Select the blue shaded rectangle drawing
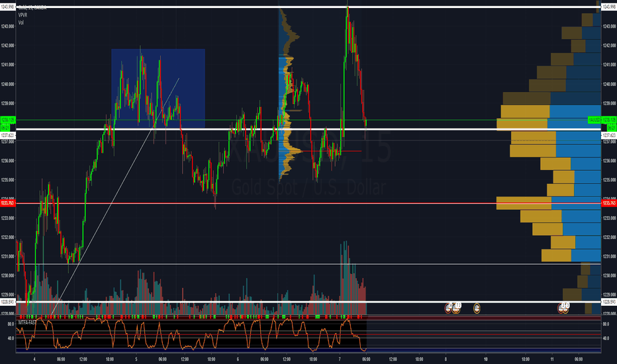617x364 pixels. (158, 89)
